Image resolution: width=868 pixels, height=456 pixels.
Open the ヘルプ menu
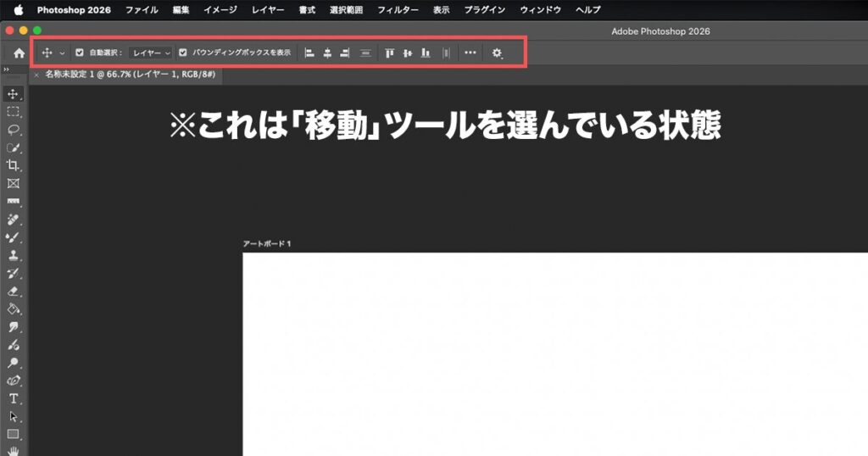point(588,10)
